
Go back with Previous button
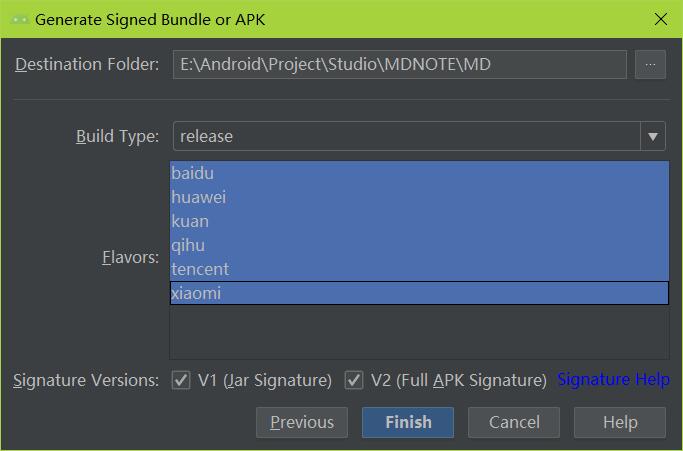click(302, 422)
